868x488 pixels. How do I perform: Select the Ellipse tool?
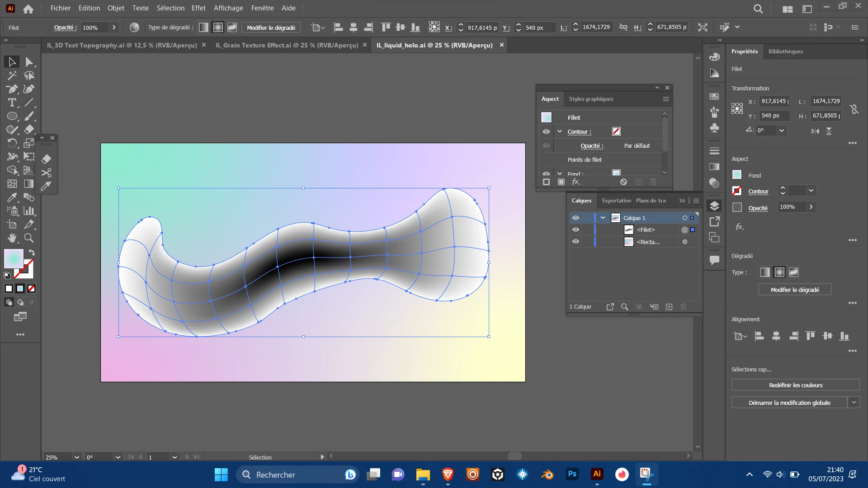coord(12,116)
